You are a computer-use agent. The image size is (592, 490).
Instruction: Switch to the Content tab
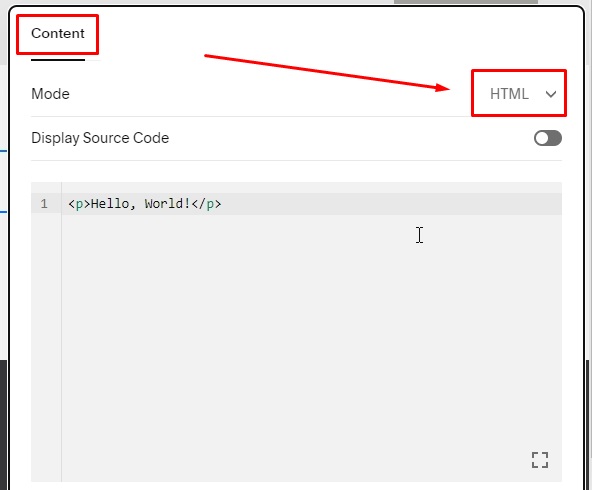58,34
